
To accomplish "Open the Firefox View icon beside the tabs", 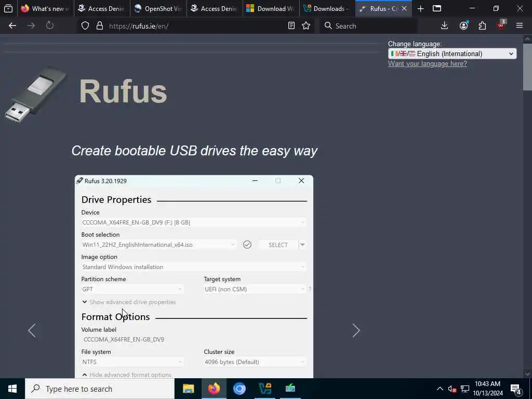I will pyautogui.click(x=8, y=8).
